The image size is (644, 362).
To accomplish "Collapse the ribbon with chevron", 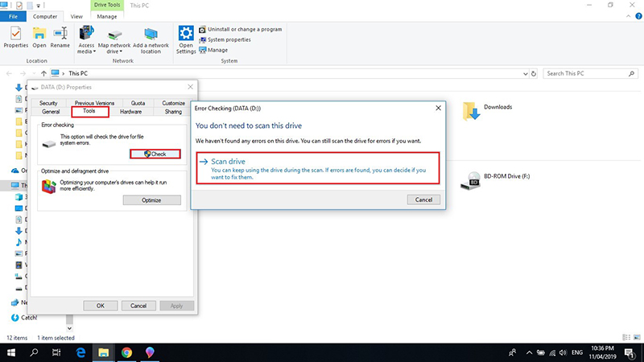I will tap(629, 16).
